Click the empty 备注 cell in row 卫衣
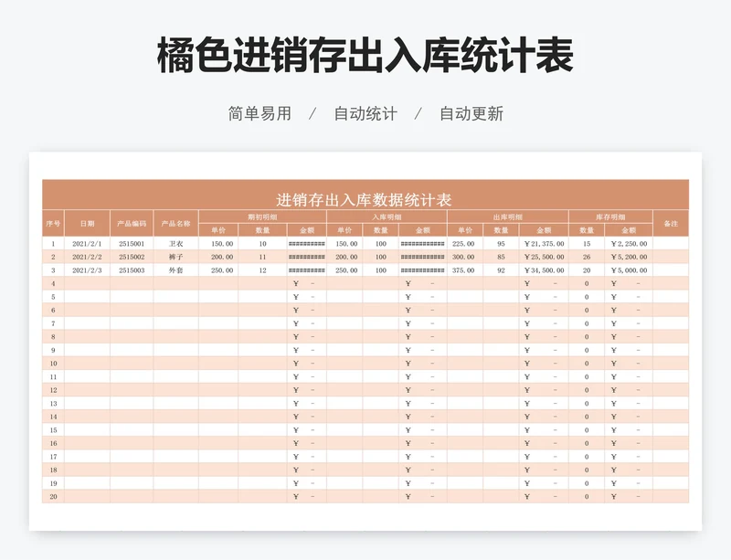 [x=671, y=244]
